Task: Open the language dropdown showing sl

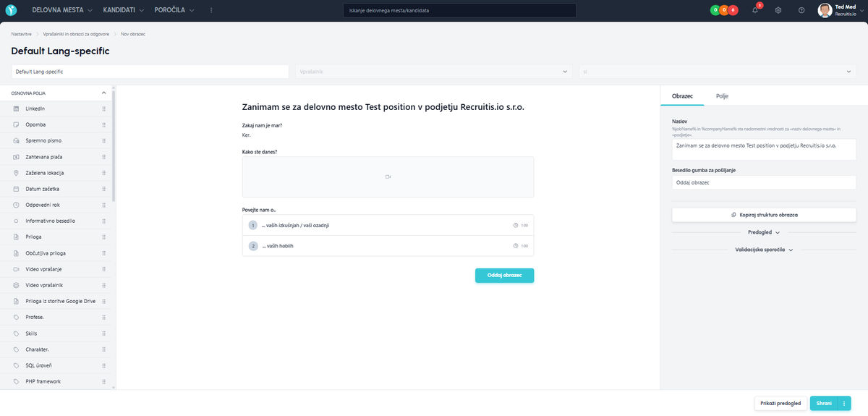Action: [718, 72]
